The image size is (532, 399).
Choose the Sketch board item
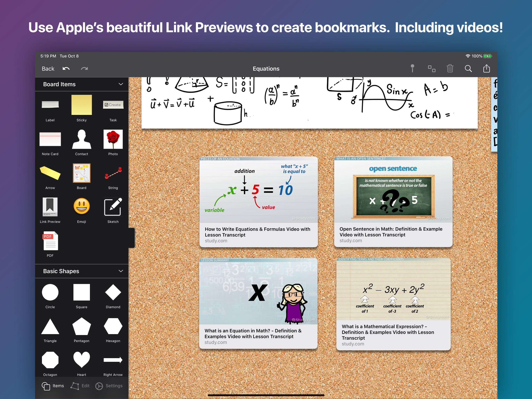click(x=113, y=207)
